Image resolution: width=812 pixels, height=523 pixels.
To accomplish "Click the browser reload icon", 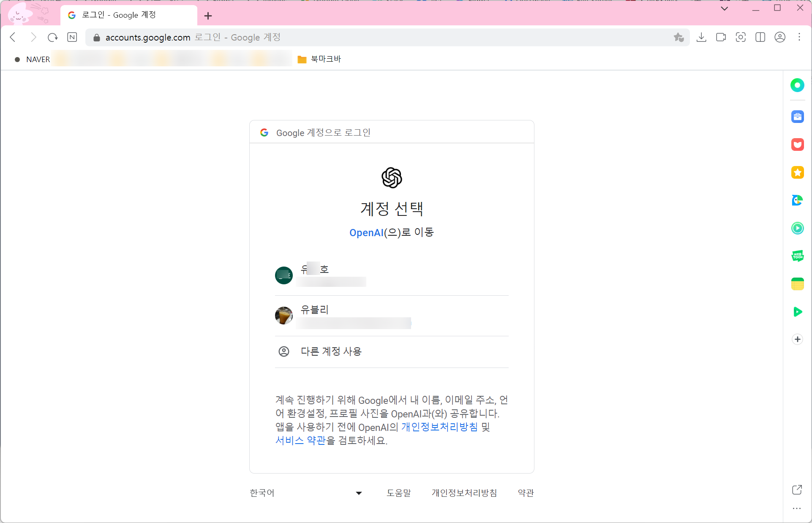I will point(52,38).
